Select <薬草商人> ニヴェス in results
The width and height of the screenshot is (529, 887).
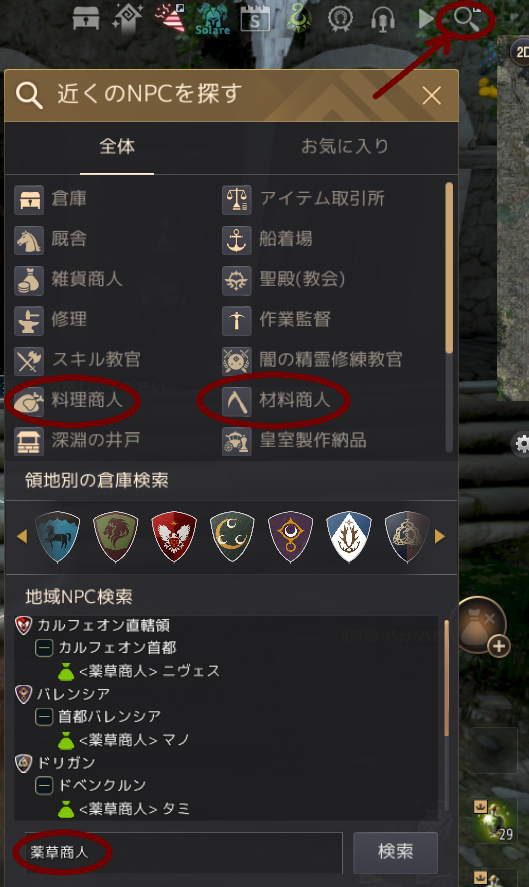(139, 671)
